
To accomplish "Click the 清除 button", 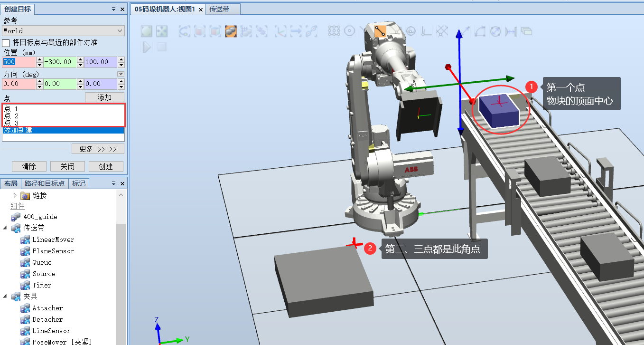I will 29,166.
